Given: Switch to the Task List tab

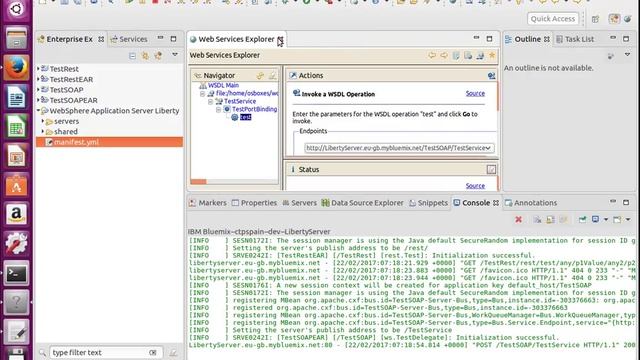Looking at the screenshot, I should 575,39.
